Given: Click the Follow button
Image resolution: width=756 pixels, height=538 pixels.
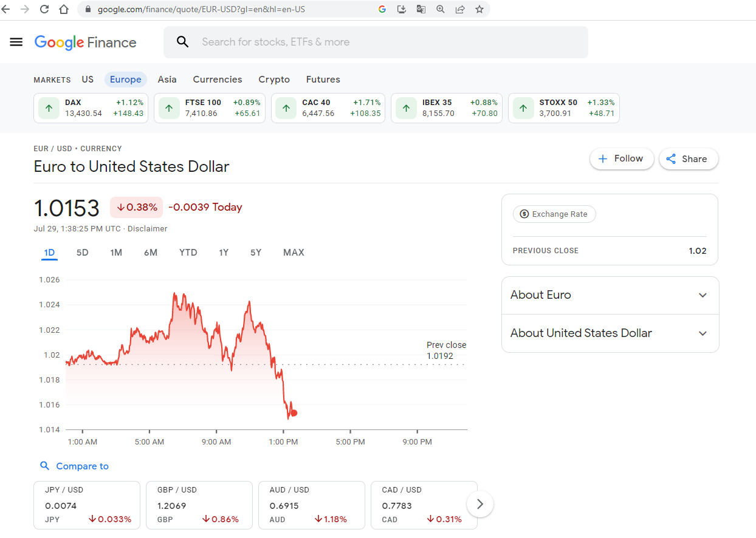Looking at the screenshot, I should (x=621, y=158).
